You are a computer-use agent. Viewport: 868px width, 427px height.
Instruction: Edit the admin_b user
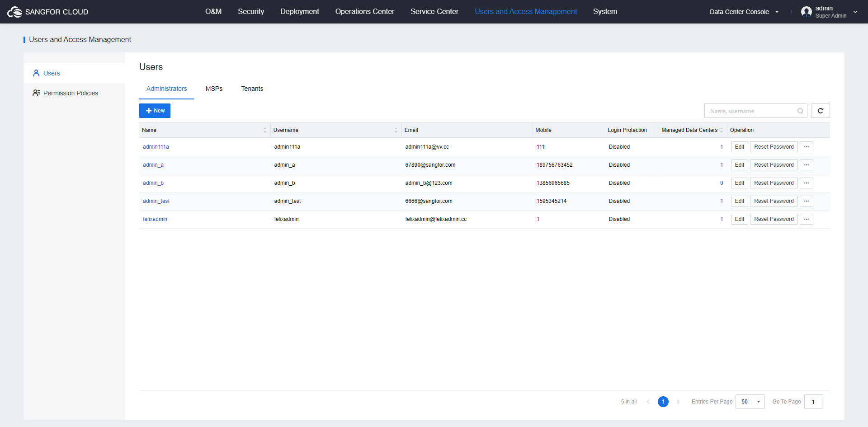coord(740,183)
